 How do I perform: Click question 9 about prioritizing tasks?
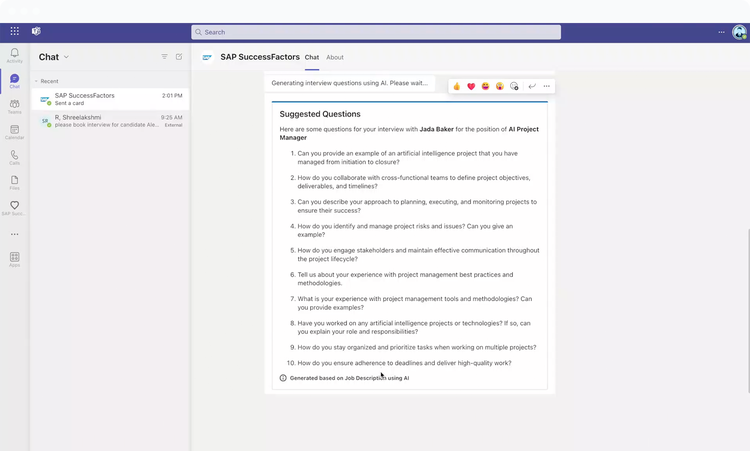(417, 347)
